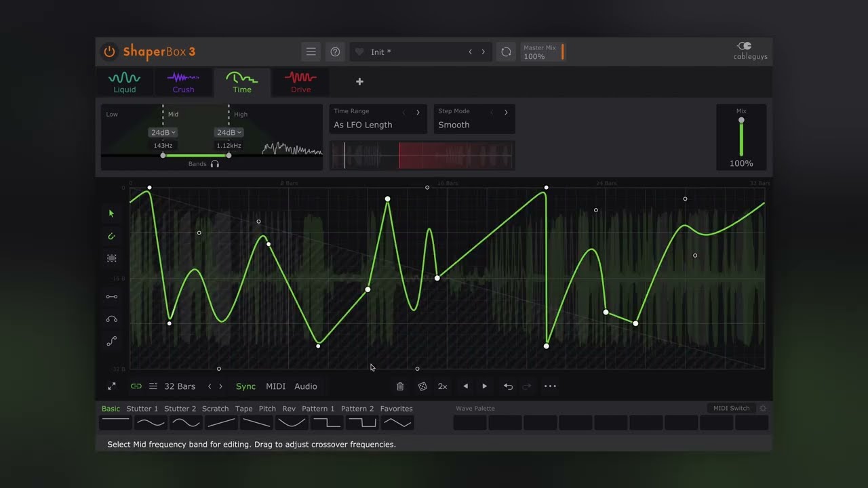Click the audio waveform preview display
The width and height of the screenshot is (868, 488).
click(x=422, y=155)
